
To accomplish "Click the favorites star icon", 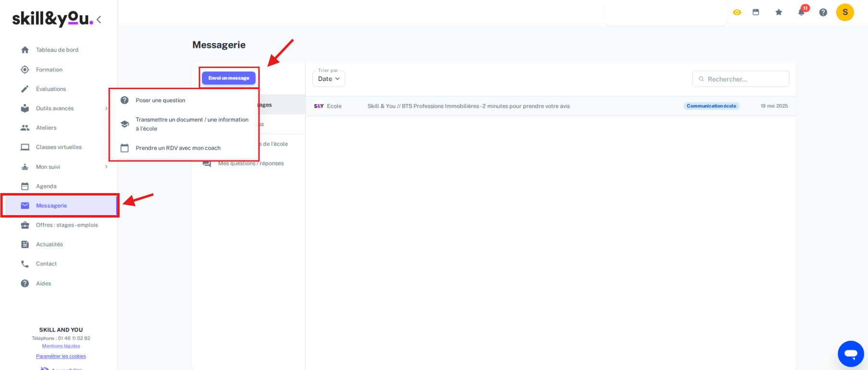I will [x=779, y=12].
